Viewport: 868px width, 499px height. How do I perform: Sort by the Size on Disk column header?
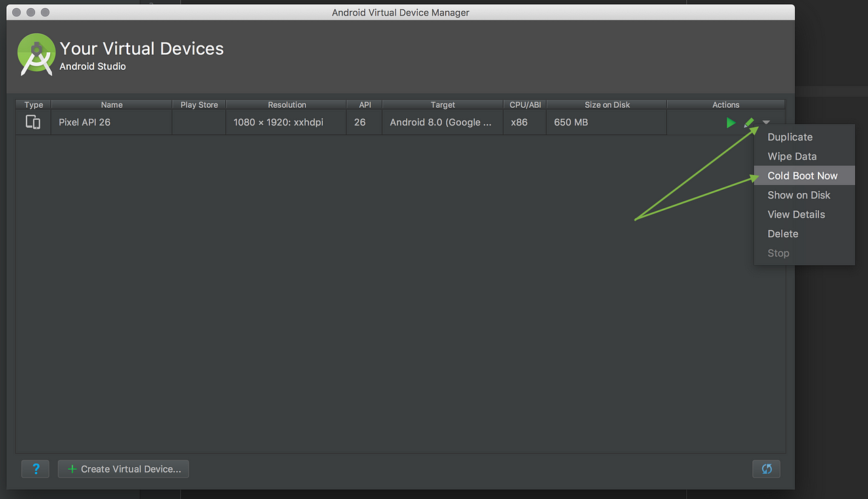607,104
